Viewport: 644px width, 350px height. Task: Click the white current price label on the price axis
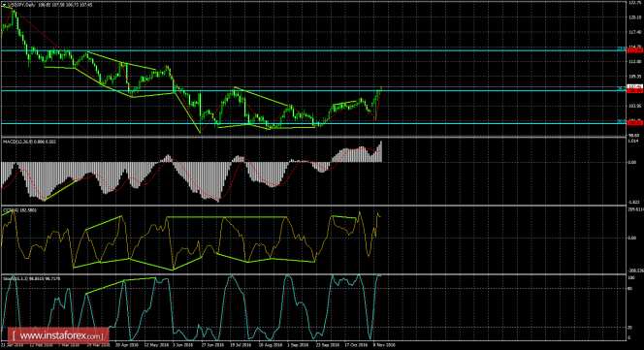click(x=635, y=86)
